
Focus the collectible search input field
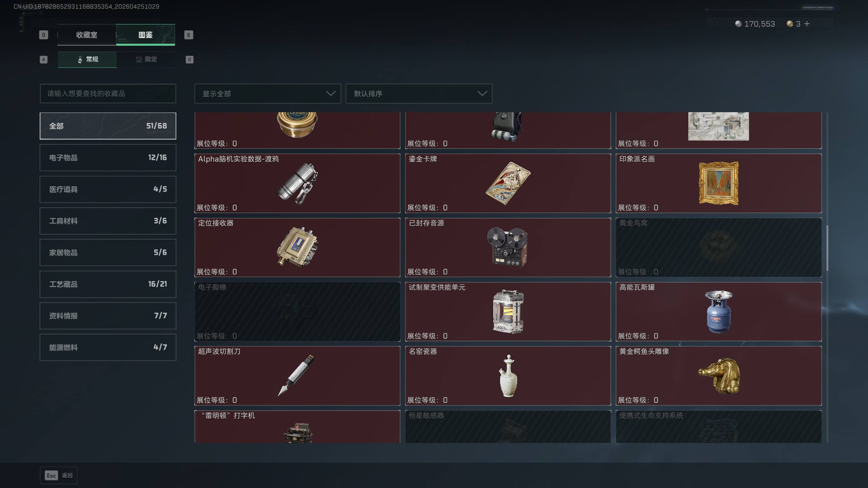tap(108, 94)
